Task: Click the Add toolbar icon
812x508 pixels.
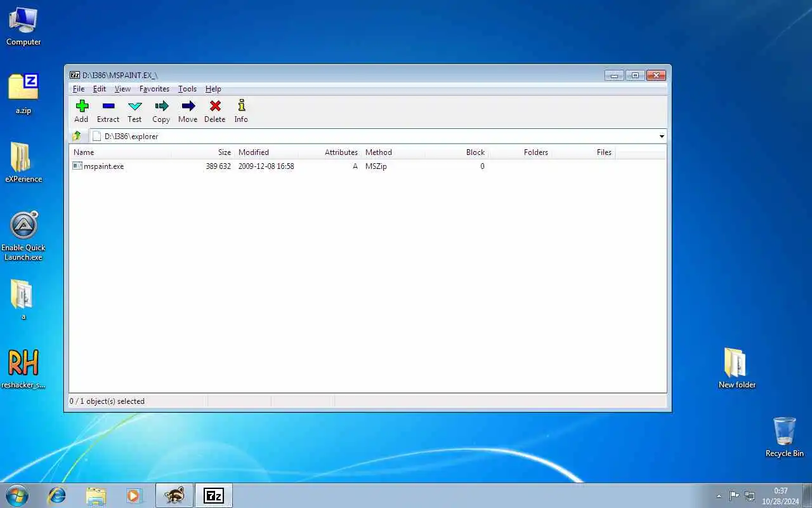Action: pyautogui.click(x=81, y=106)
